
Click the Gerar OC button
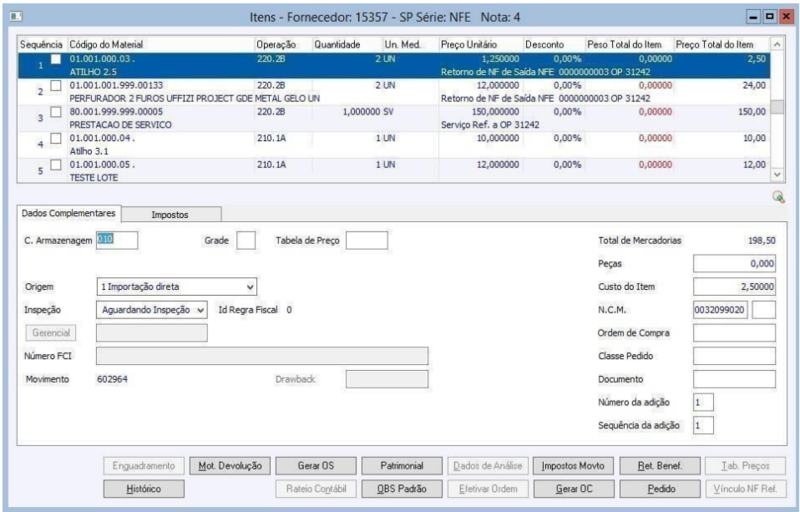572,488
